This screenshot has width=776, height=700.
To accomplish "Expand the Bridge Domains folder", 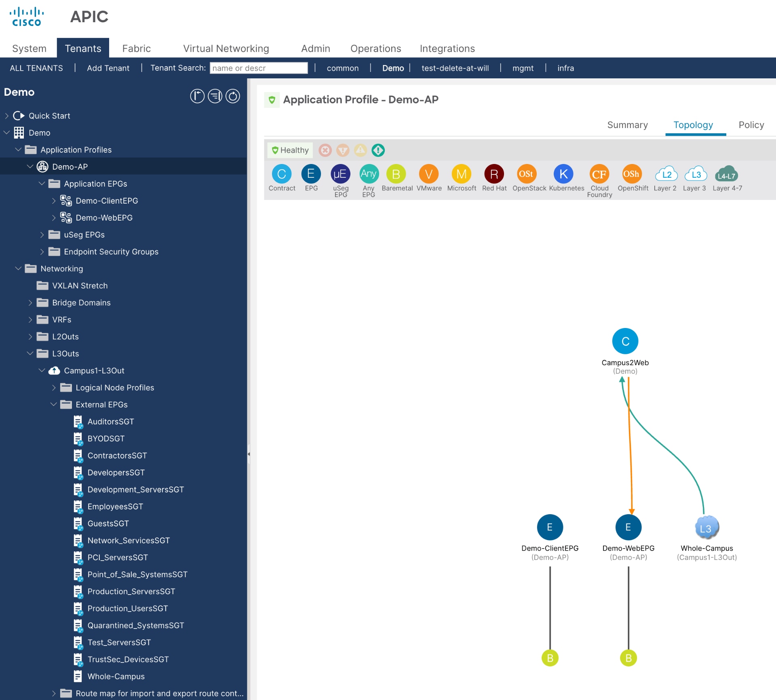I will [30, 303].
